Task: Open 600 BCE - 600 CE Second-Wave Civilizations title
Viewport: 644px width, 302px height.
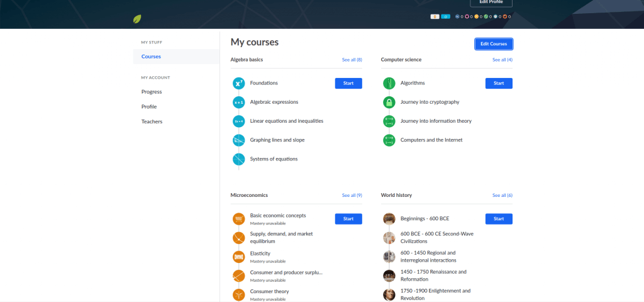Action: coord(437,237)
